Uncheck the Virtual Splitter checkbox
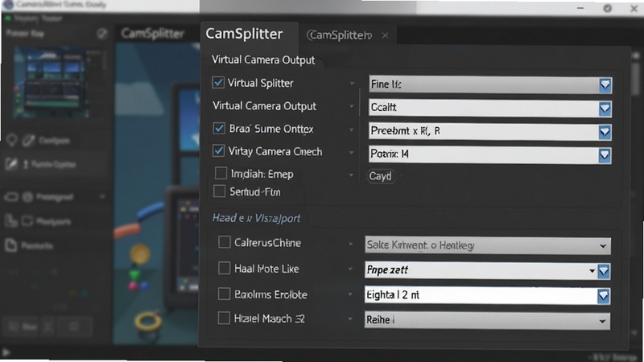Screen dimensions: 644x362 point(218,83)
